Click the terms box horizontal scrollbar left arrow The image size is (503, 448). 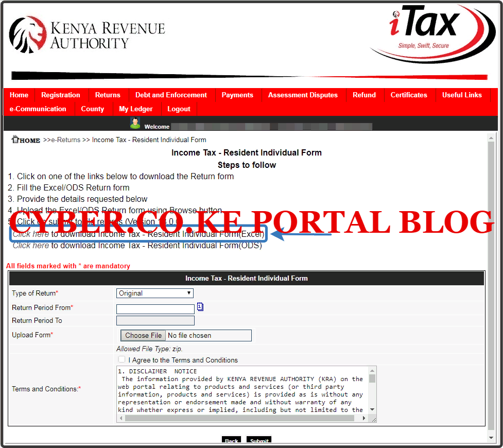coord(121,418)
